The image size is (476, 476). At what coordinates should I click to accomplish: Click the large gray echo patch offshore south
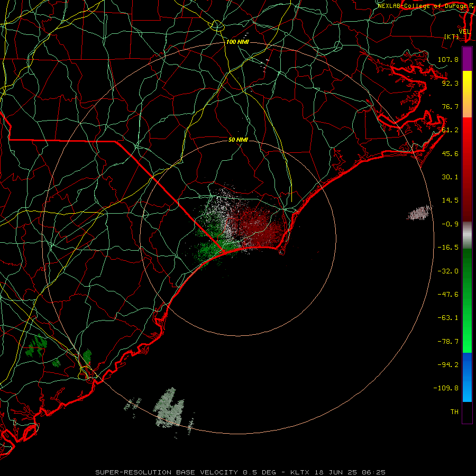pos(169,408)
